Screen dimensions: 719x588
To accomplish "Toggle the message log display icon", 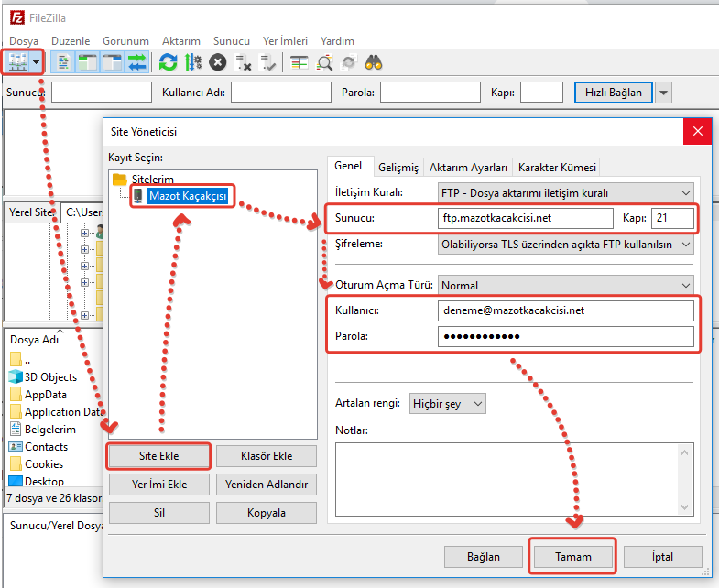I will (64, 62).
